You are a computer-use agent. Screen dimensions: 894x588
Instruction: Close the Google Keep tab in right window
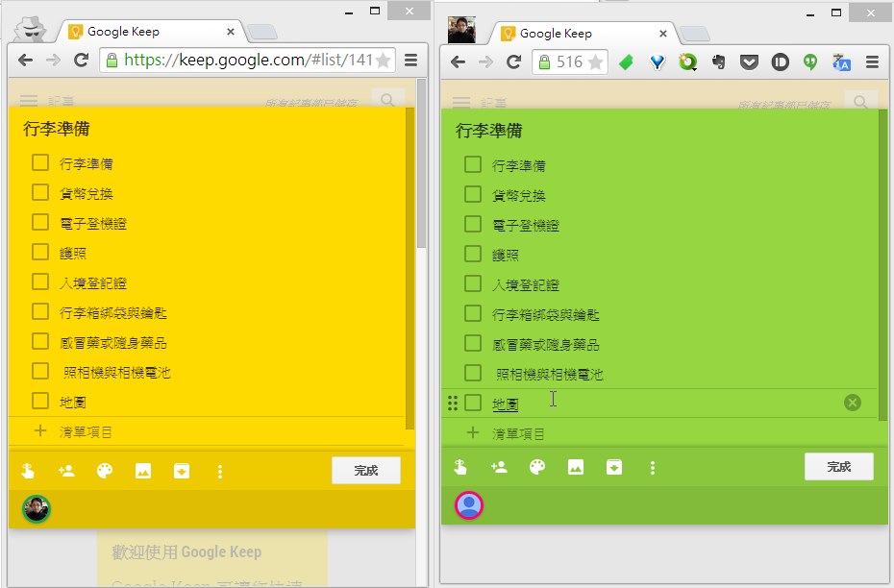663,34
